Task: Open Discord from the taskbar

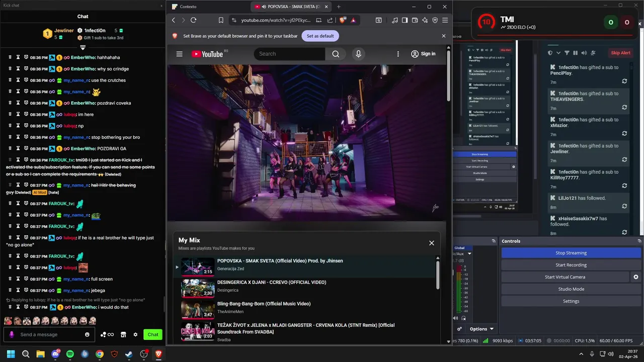Action: pyautogui.click(x=55, y=354)
